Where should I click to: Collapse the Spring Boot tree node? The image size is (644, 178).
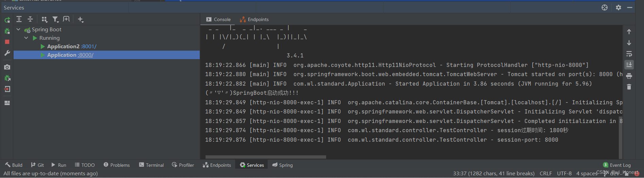tap(18, 30)
